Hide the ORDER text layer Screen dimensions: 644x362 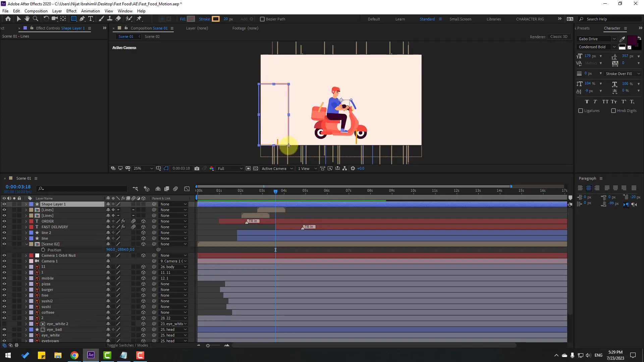pos(4,221)
